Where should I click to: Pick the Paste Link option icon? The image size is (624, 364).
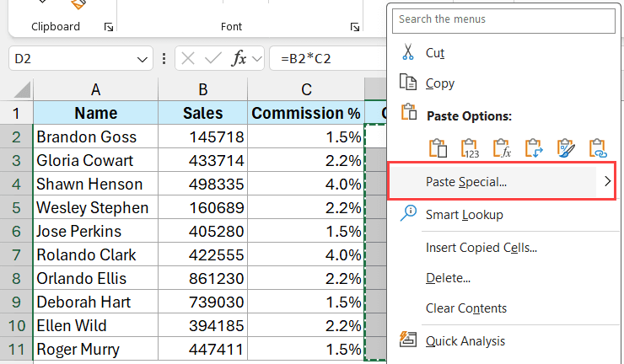coord(598,149)
